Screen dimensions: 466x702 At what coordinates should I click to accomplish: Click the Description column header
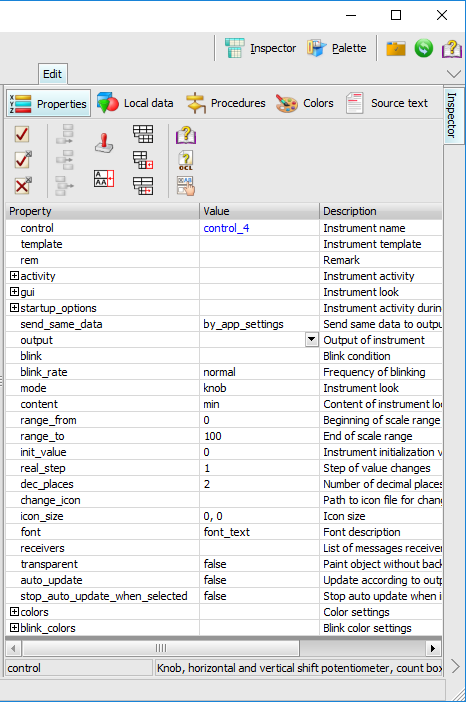click(x=381, y=211)
